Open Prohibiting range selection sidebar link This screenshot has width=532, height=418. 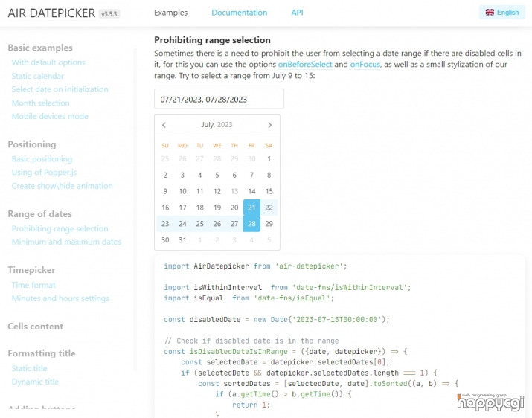tap(60, 228)
